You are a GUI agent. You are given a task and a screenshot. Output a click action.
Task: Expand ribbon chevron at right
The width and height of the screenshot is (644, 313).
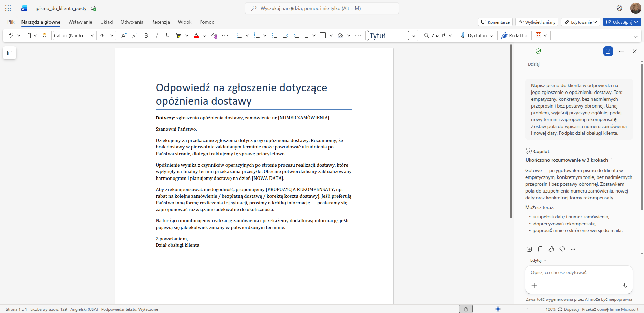(x=635, y=37)
